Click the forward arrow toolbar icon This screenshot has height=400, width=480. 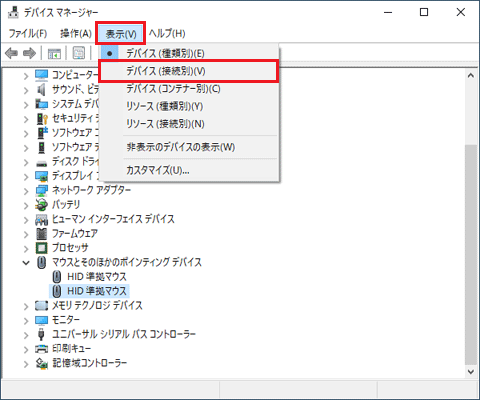tap(29, 53)
